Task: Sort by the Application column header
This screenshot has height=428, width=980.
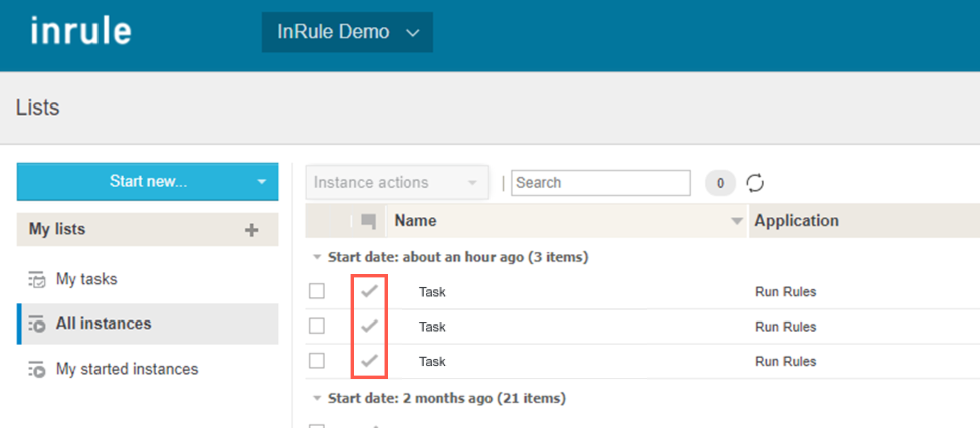Action: click(796, 221)
